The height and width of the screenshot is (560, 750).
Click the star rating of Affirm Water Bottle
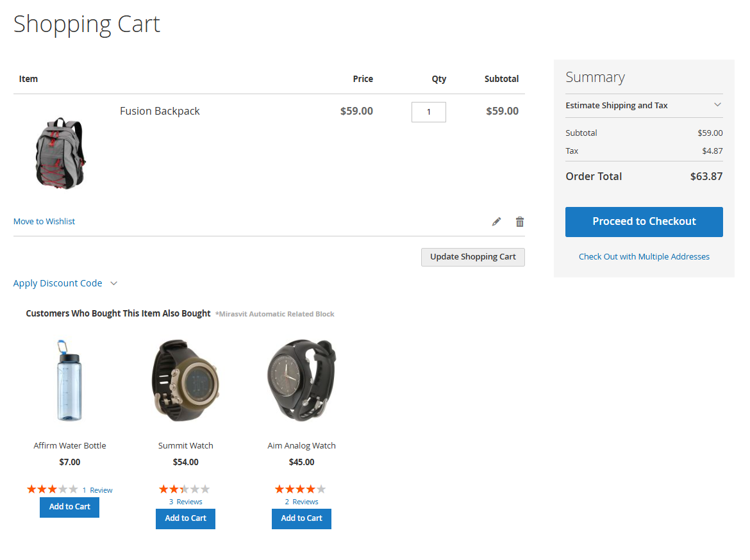click(52, 488)
